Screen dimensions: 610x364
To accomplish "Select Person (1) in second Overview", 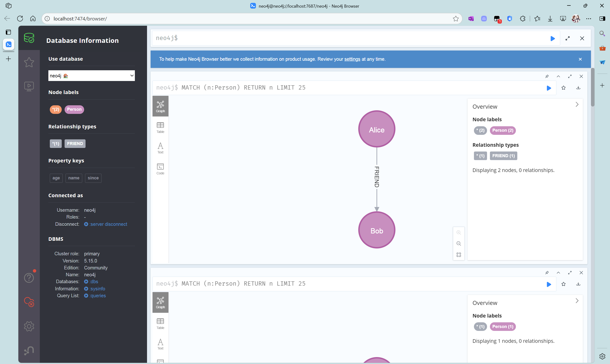I will tap(503, 327).
